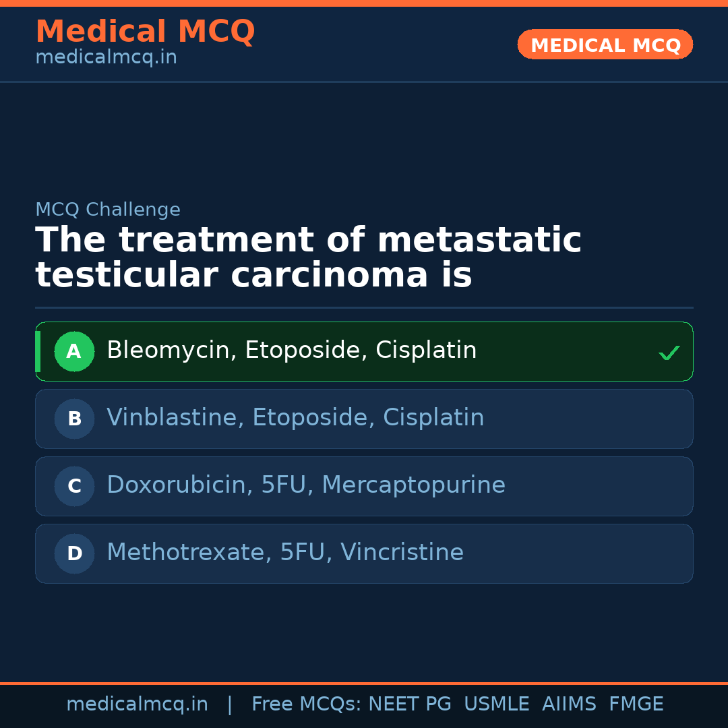Click the B letter circle badge

pyautogui.click(x=74, y=419)
